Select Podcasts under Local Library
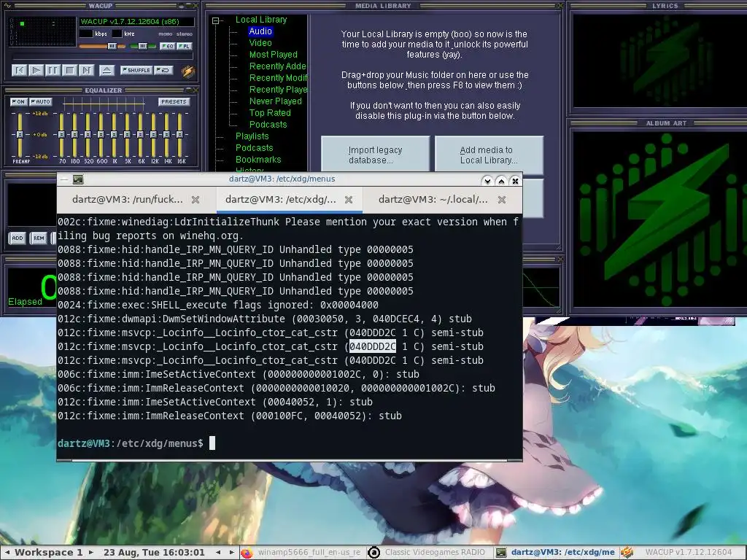747x560 pixels. [x=268, y=125]
